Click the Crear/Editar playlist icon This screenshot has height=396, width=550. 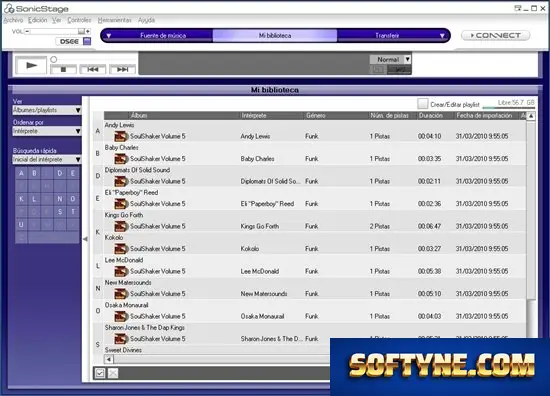[x=423, y=104]
